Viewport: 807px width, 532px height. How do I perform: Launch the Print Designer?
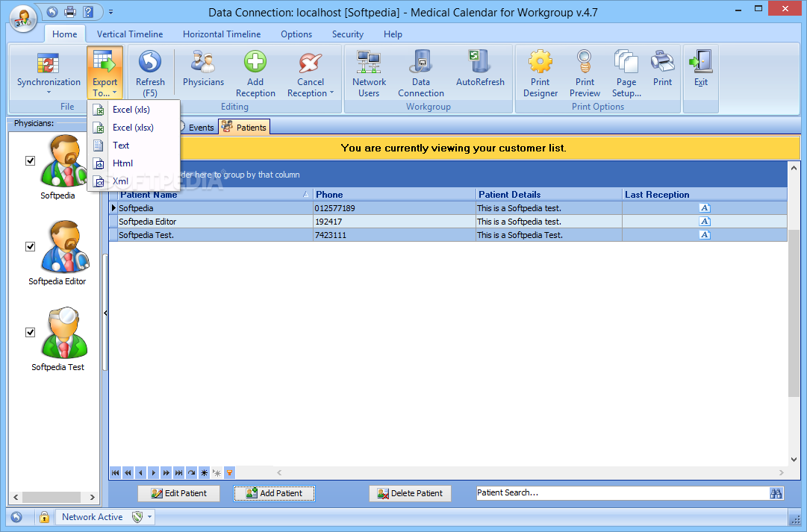540,74
